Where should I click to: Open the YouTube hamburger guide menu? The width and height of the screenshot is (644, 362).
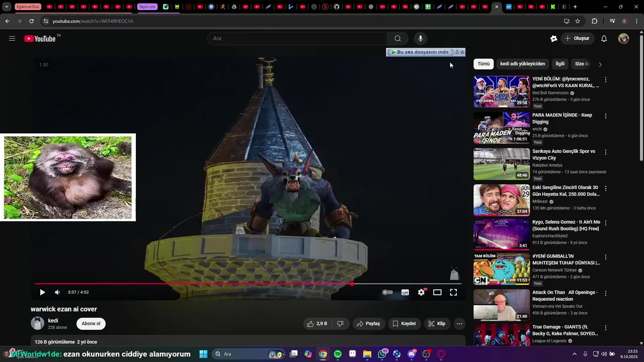point(12,39)
